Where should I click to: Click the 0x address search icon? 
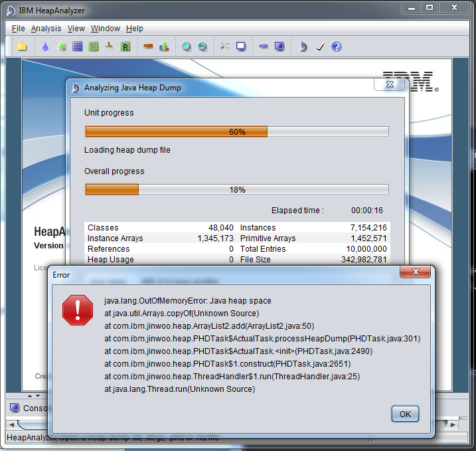click(202, 46)
